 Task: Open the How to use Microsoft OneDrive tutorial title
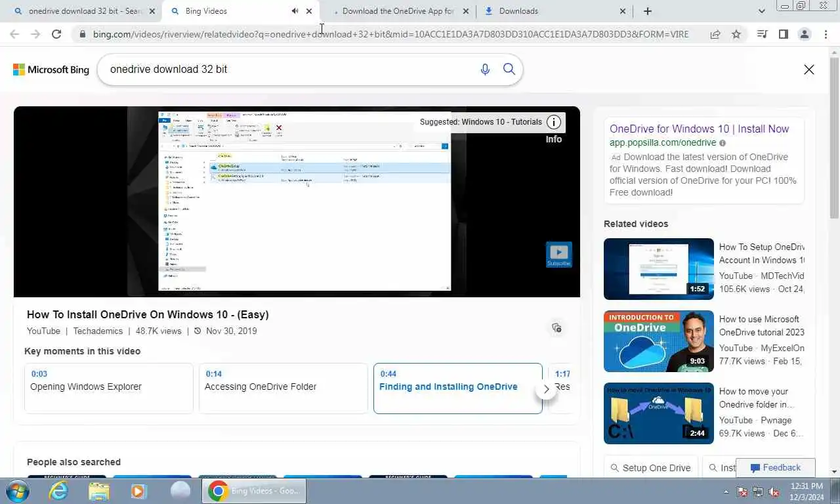[761, 325]
